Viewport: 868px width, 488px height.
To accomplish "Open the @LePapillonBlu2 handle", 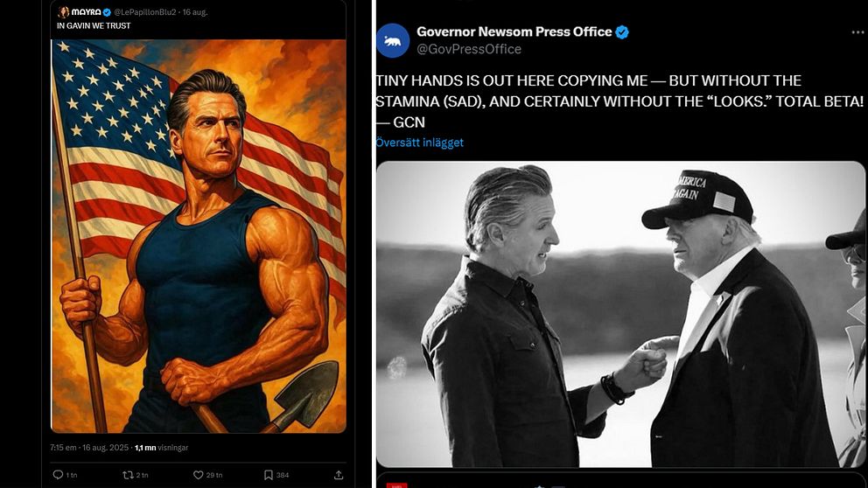I will (x=146, y=12).
